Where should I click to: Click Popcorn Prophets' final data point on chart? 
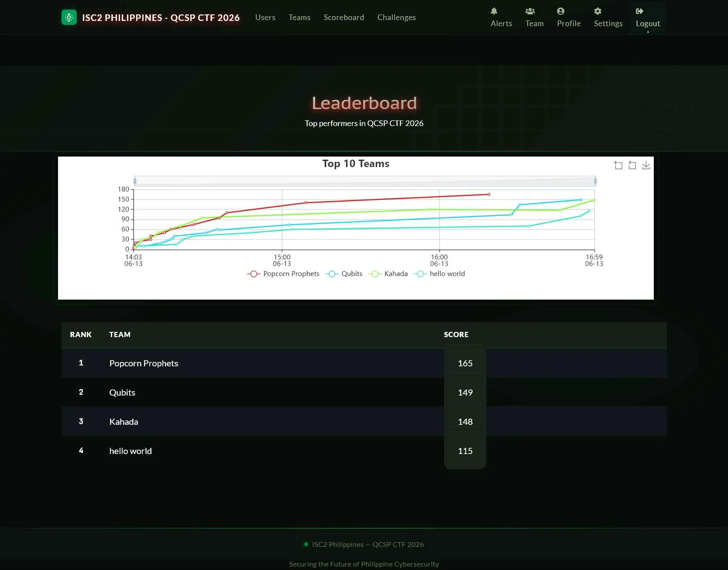[x=489, y=195]
